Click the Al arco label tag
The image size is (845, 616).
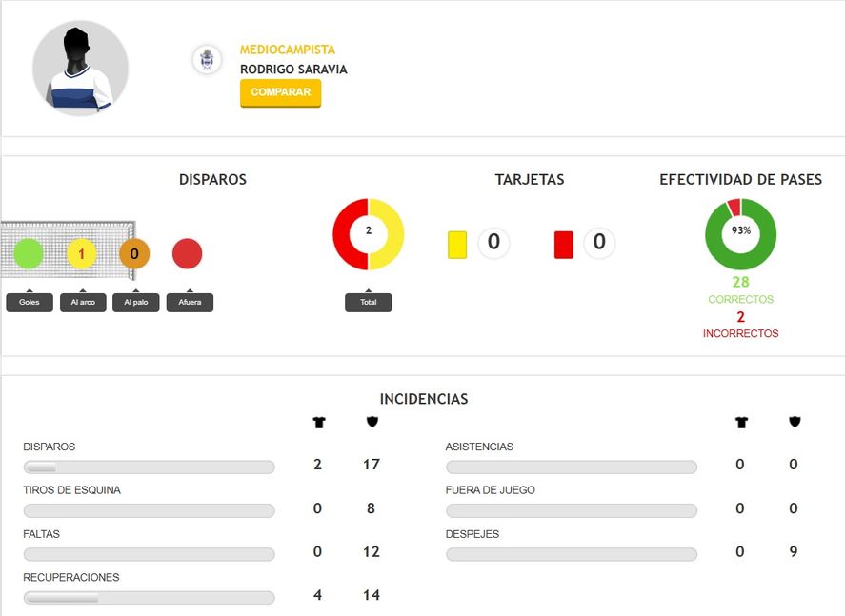(x=83, y=302)
